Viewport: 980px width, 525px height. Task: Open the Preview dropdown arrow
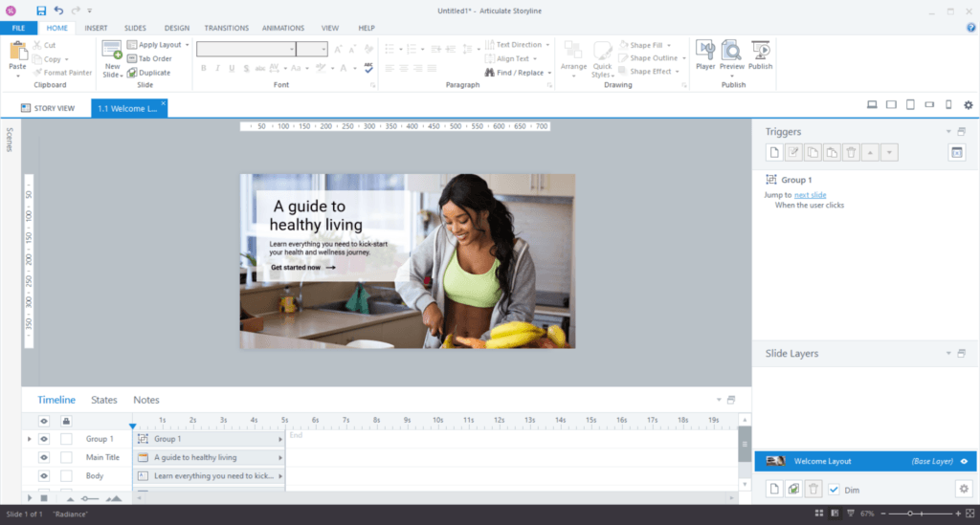tap(732, 76)
